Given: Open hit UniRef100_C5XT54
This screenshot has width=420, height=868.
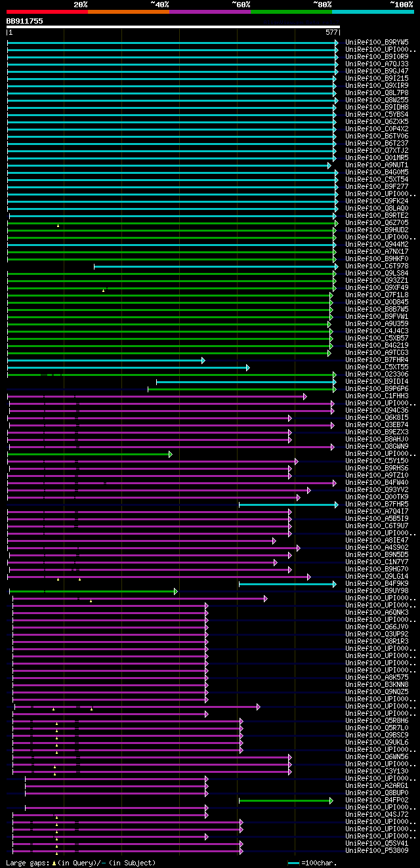Looking at the screenshot, I should pyautogui.click(x=377, y=179).
